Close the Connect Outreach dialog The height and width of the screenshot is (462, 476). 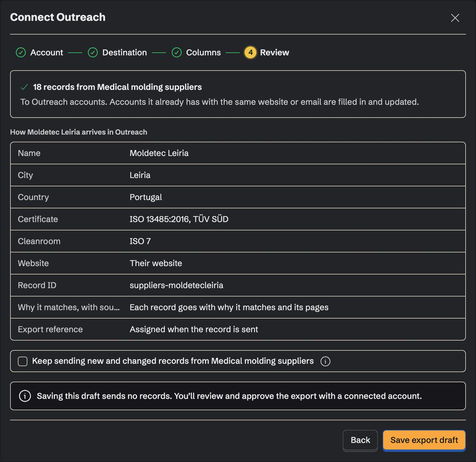click(x=455, y=18)
